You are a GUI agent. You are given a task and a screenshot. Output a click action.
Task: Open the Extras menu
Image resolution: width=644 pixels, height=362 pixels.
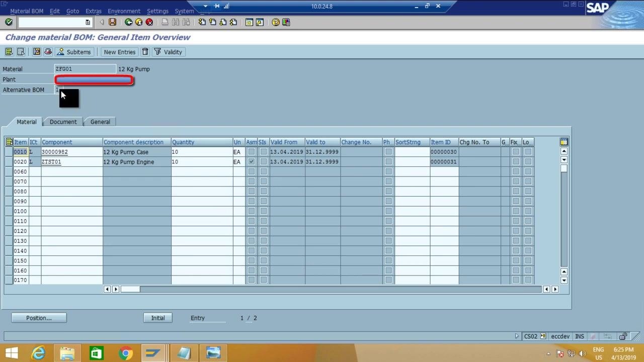coord(94,11)
